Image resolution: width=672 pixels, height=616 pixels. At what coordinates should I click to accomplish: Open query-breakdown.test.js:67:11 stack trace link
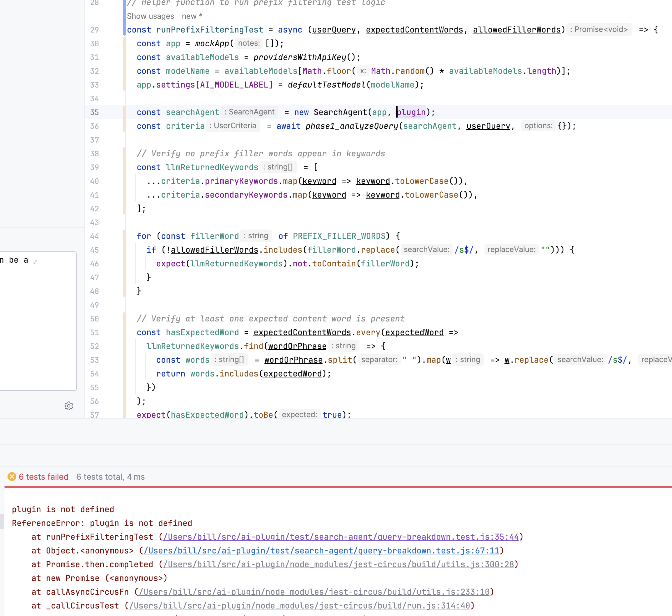click(321, 550)
